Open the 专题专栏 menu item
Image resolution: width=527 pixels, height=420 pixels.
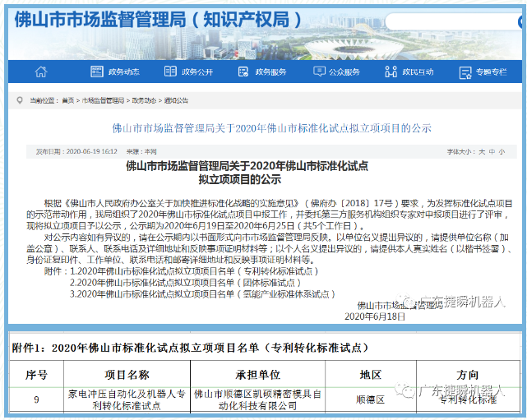pyautogui.click(x=491, y=72)
